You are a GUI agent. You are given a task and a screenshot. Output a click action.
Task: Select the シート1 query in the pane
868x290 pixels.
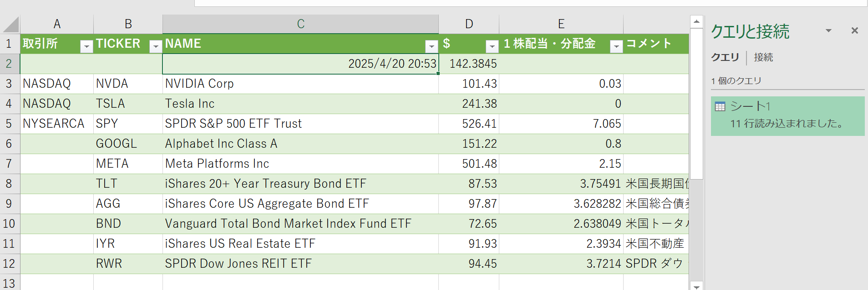click(787, 116)
